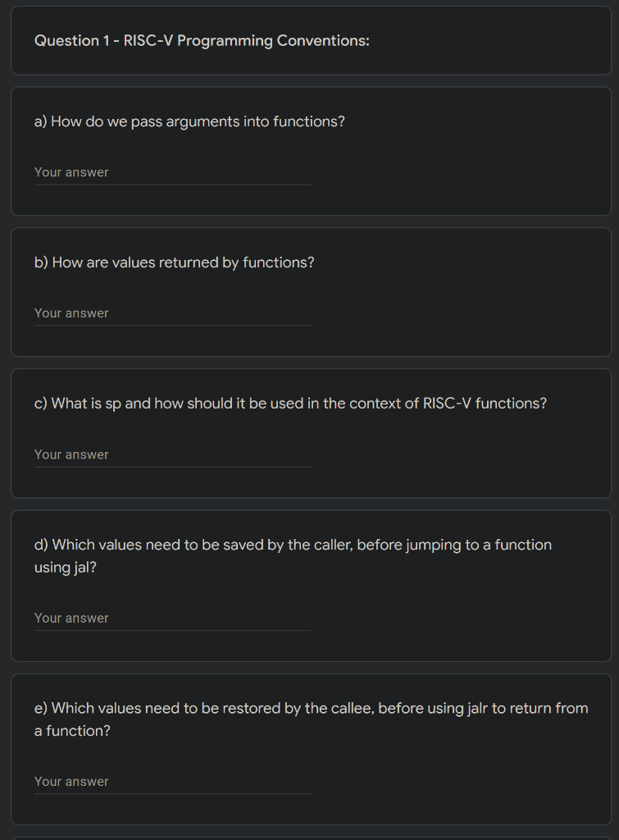The height and width of the screenshot is (840, 619).
Task: Select the Question 1 title card
Action: click(x=310, y=40)
